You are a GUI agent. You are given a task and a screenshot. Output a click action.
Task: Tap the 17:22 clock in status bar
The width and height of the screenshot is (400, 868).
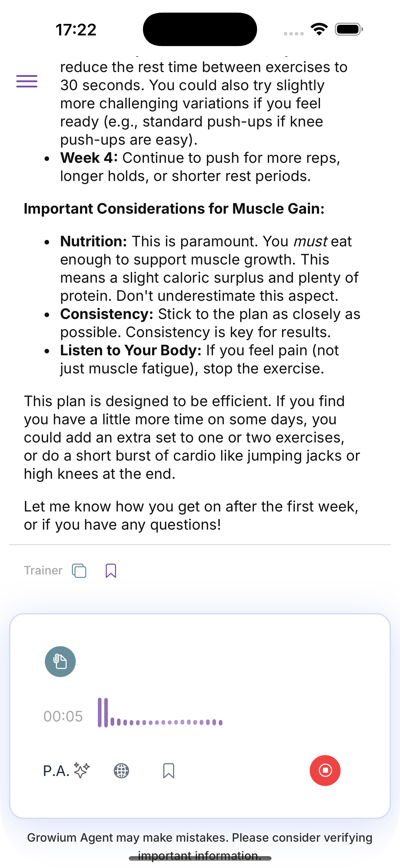click(x=76, y=30)
